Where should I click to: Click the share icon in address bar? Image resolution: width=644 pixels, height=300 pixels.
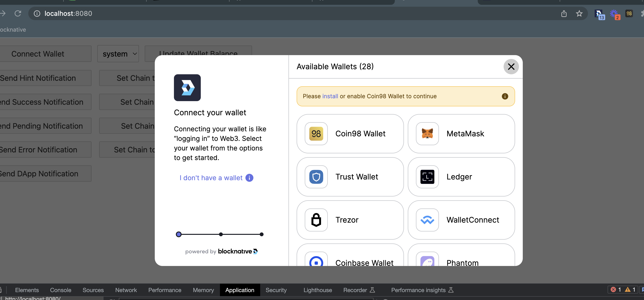(x=564, y=13)
